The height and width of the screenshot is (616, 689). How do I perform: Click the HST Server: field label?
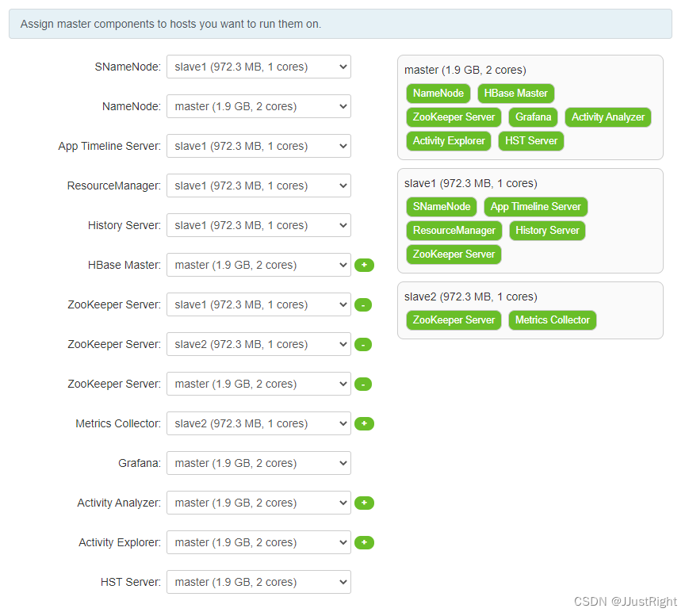click(x=131, y=582)
